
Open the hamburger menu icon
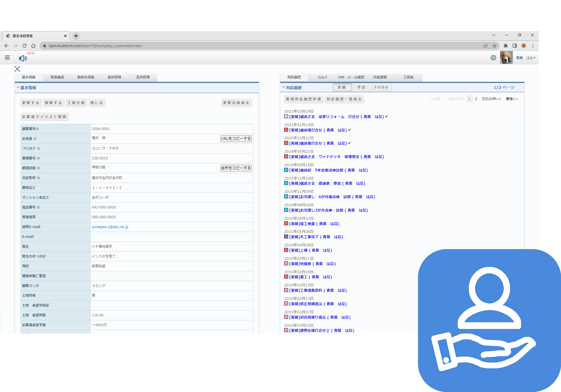[x=7, y=58]
